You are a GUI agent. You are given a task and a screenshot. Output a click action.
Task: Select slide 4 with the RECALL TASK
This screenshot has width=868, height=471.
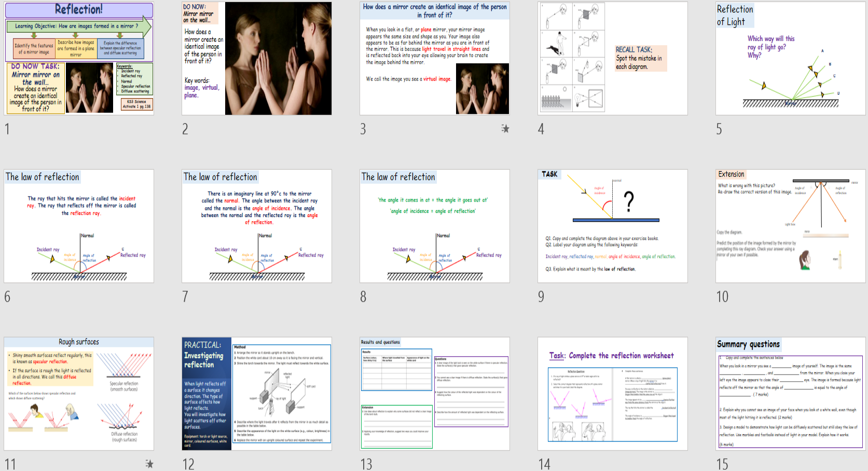(612, 58)
